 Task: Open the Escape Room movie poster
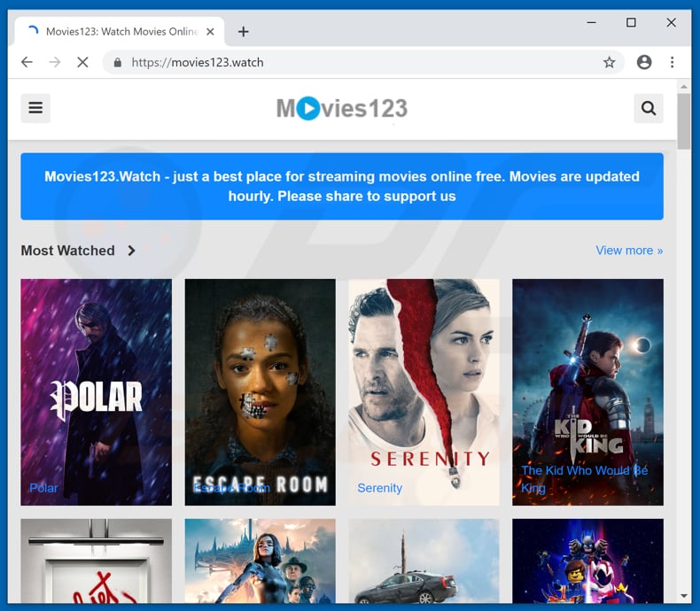(x=261, y=392)
